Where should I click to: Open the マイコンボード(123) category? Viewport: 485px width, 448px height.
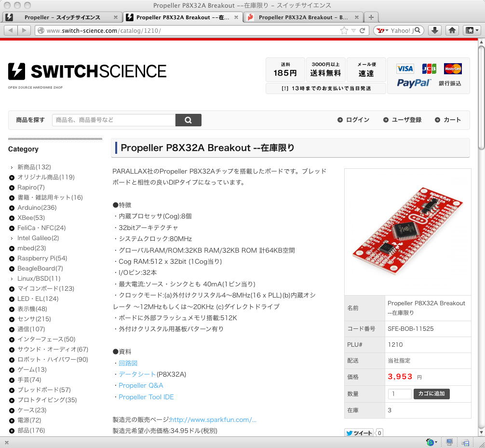point(46,289)
